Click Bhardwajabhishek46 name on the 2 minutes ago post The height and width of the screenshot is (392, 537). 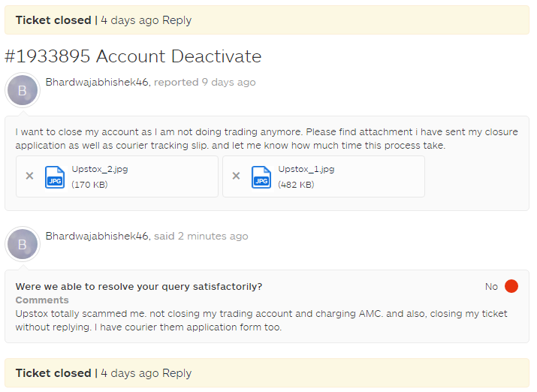[x=98, y=237]
